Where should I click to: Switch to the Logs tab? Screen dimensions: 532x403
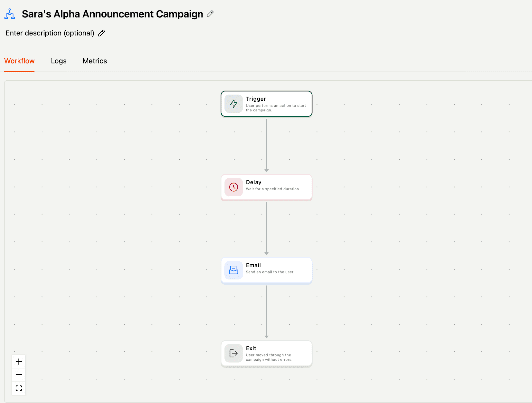pyautogui.click(x=58, y=61)
